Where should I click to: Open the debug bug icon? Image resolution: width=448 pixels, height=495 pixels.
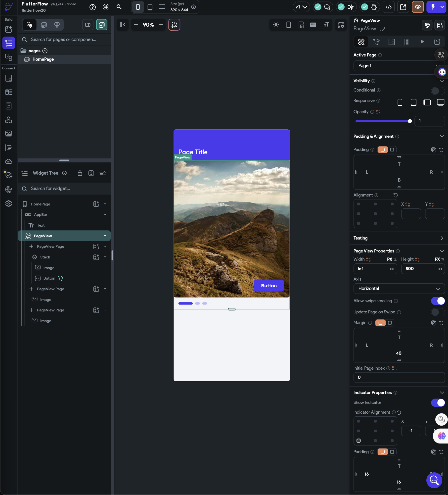point(374,7)
